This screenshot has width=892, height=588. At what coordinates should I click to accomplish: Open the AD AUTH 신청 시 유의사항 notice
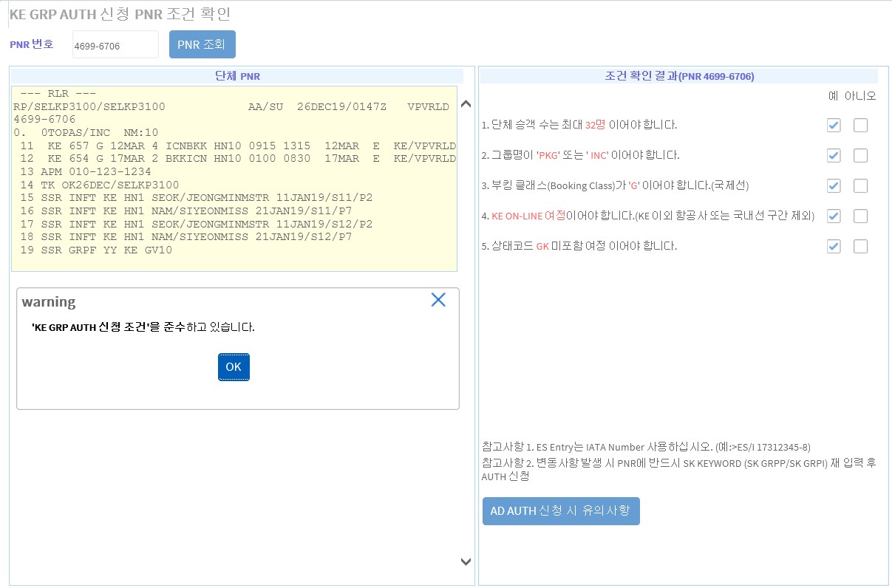click(561, 511)
